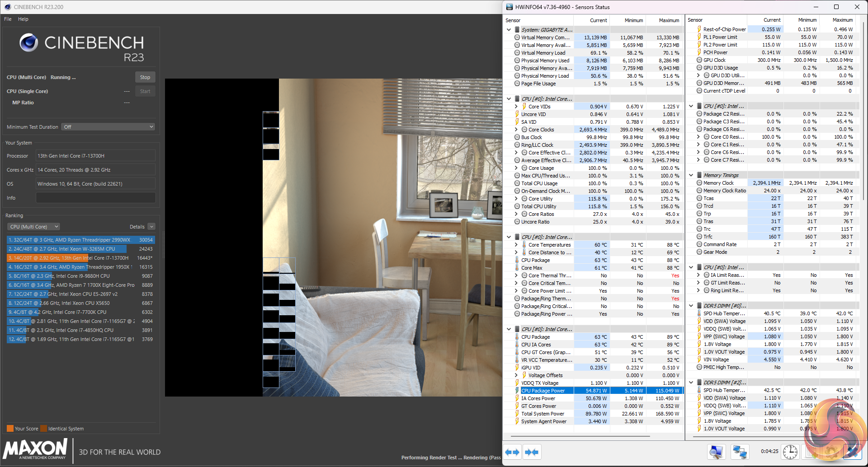Click the thermometer icon next to CPU IA Cores
This screenshot has width=868, height=467.
point(517,345)
